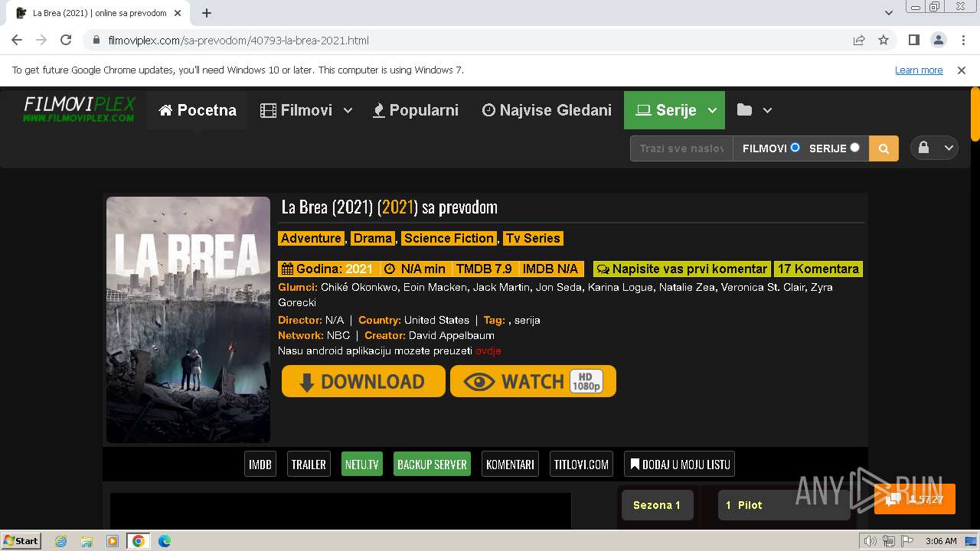Open Najvise Gledani section
This screenshot has width=980, height=551.
[547, 110]
